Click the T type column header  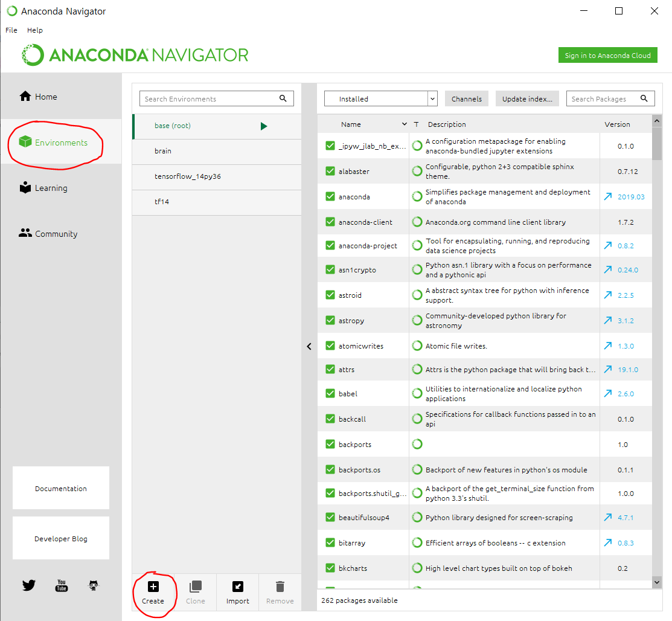tap(416, 124)
